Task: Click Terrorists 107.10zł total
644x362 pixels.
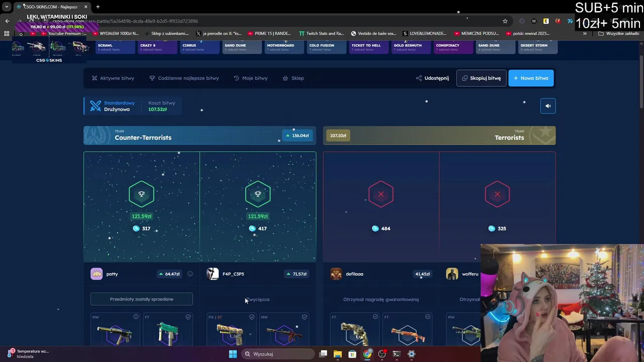Action: pos(338,135)
